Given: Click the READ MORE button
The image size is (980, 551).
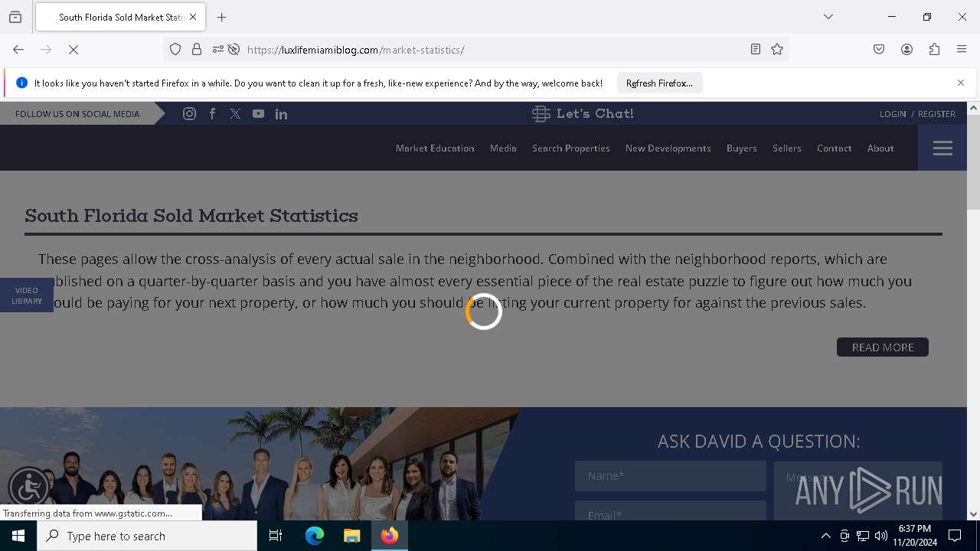Looking at the screenshot, I should tap(883, 347).
